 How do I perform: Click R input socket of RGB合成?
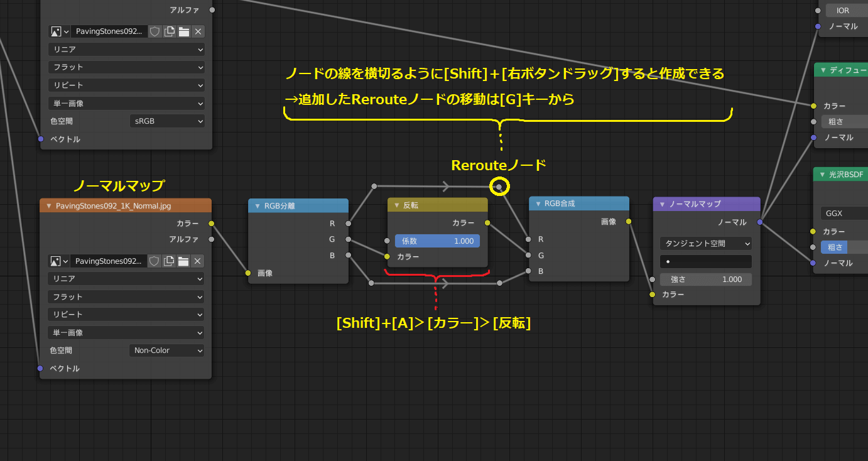tap(529, 239)
